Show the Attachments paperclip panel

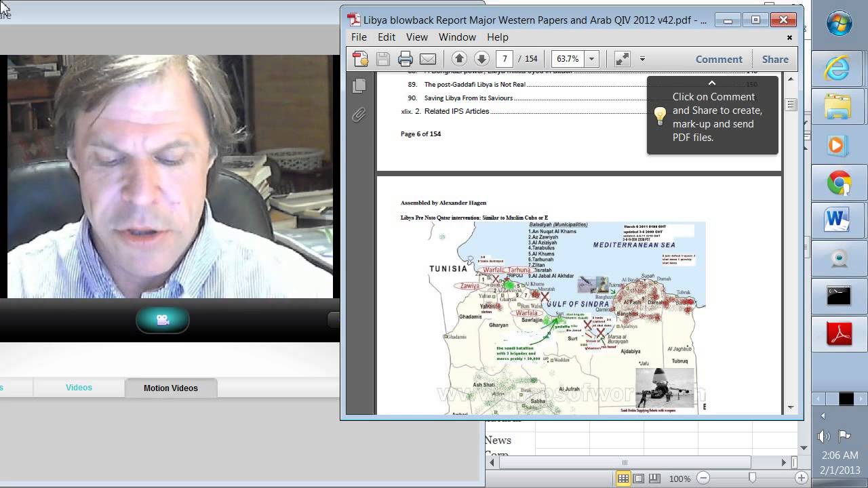(x=359, y=115)
